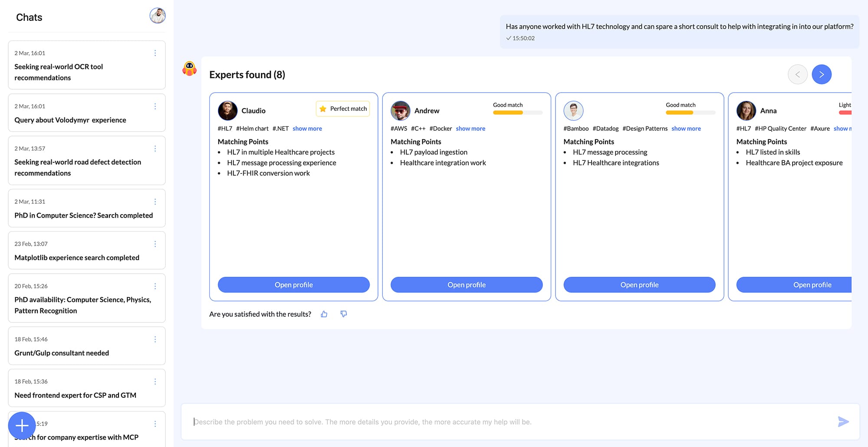Open your account avatar in the Chats header

(157, 16)
